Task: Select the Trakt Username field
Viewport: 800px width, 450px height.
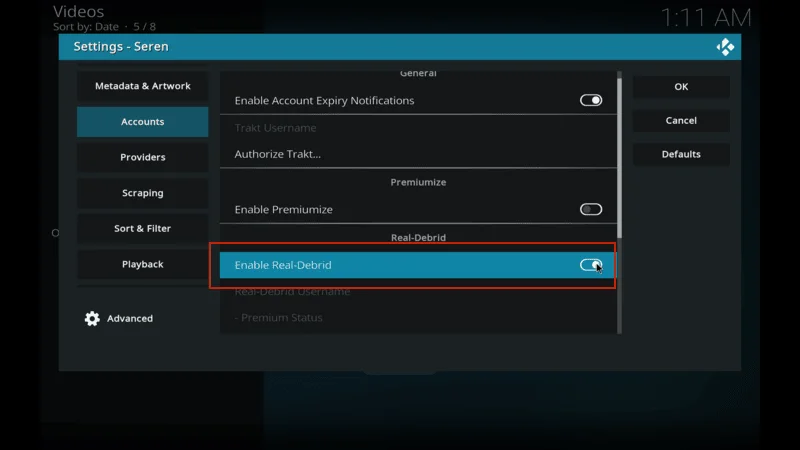Action: click(x=418, y=128)
